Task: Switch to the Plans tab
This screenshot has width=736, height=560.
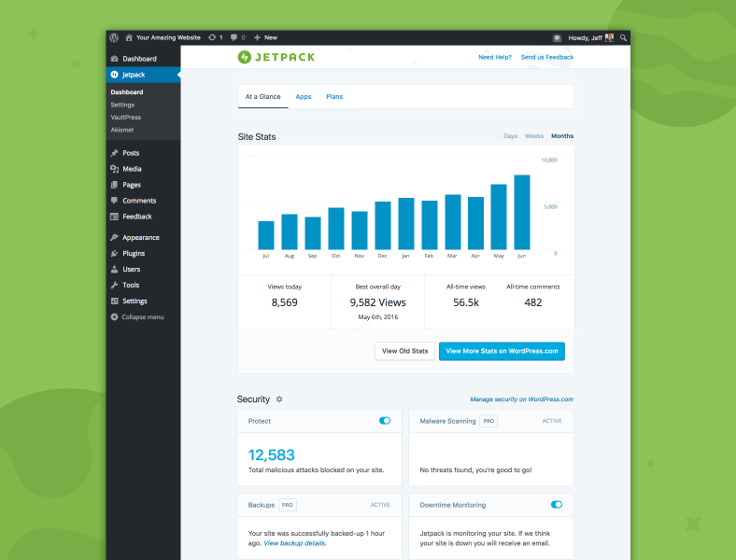Action: pyautogui.click(x=334, y=97)
